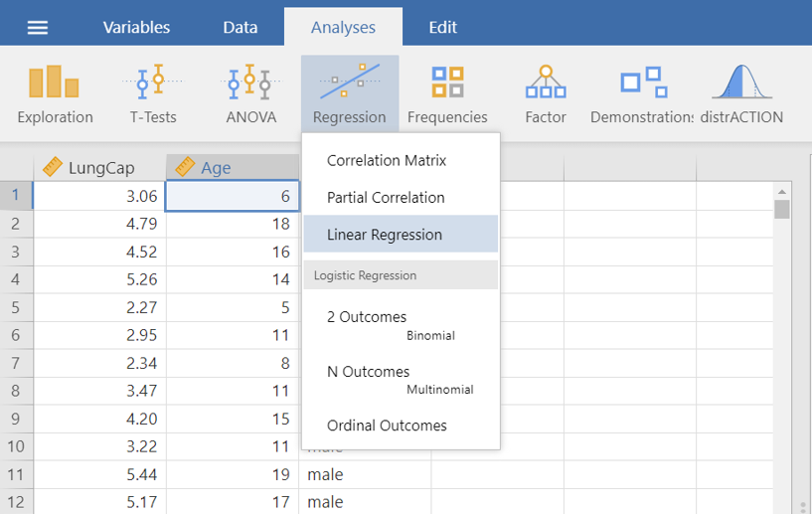Click the Demonstrations module icon
The width and height of the screenshot is (812, 514).
pyautogui.click(x=642, y=94)
